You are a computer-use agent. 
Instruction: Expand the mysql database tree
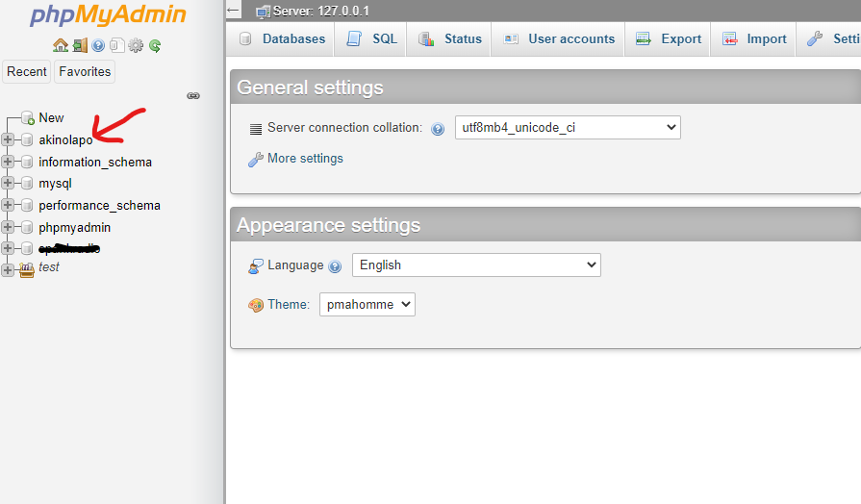(7, 183)
